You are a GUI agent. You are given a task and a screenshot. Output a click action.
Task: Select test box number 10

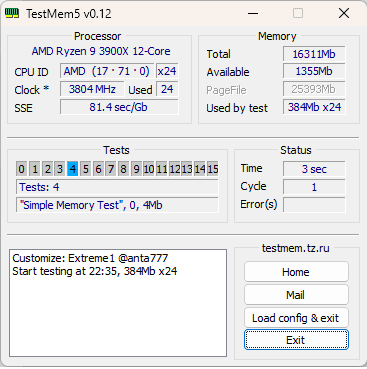coord(149,169)
